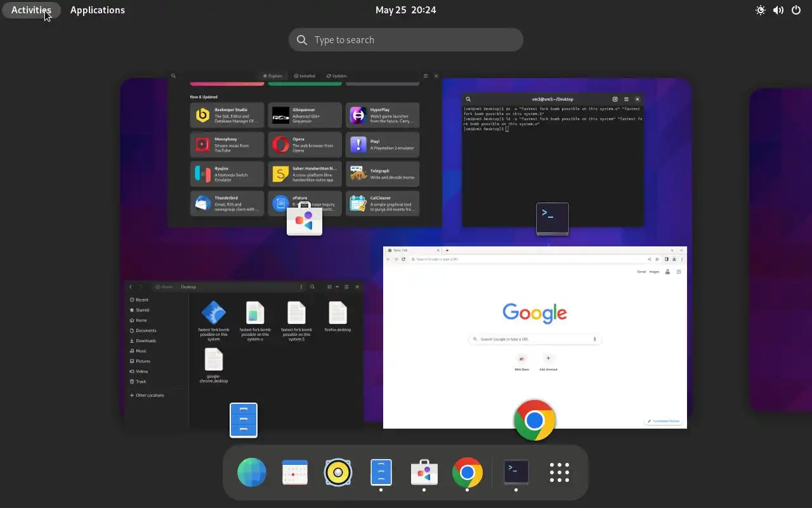Screen dimensions: 812x508
Task: Select 'fastest fork bomb possible on this system.S' file
Action: [296, 321]
